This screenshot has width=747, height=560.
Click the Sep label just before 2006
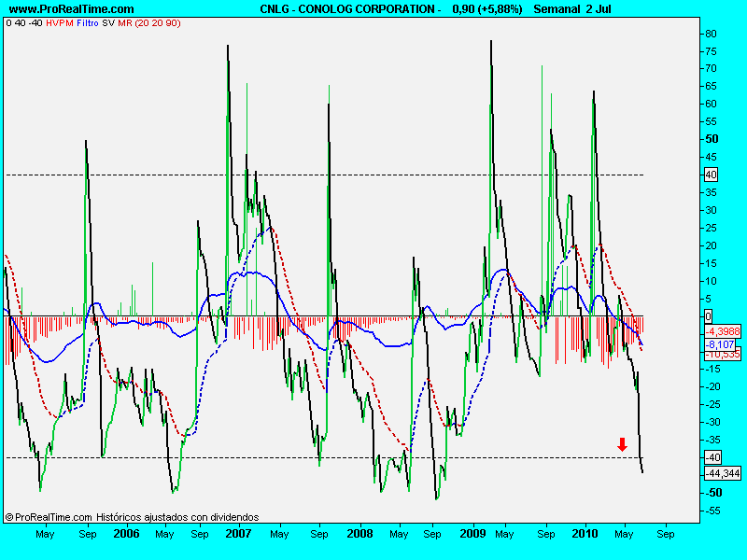pos(88,534)
